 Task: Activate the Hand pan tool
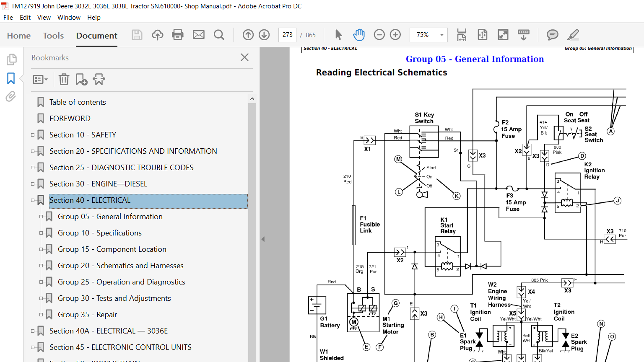[359, 35]
